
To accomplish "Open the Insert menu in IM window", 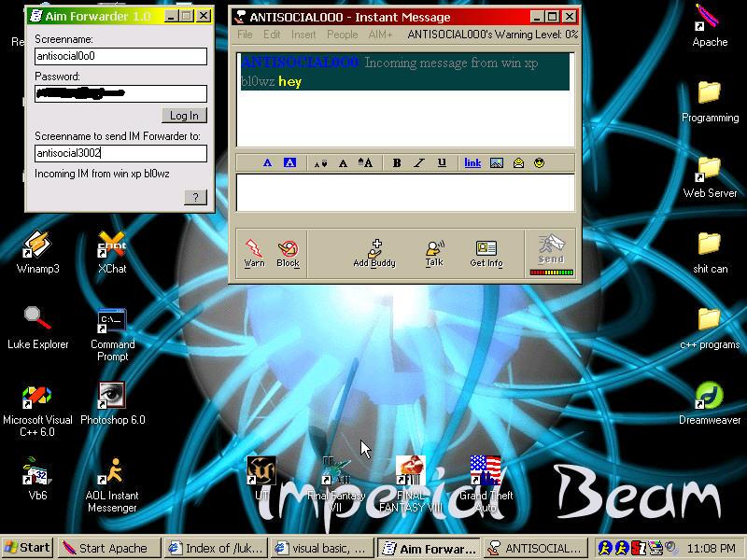I will pyautogui.click(x=303, y=35).
